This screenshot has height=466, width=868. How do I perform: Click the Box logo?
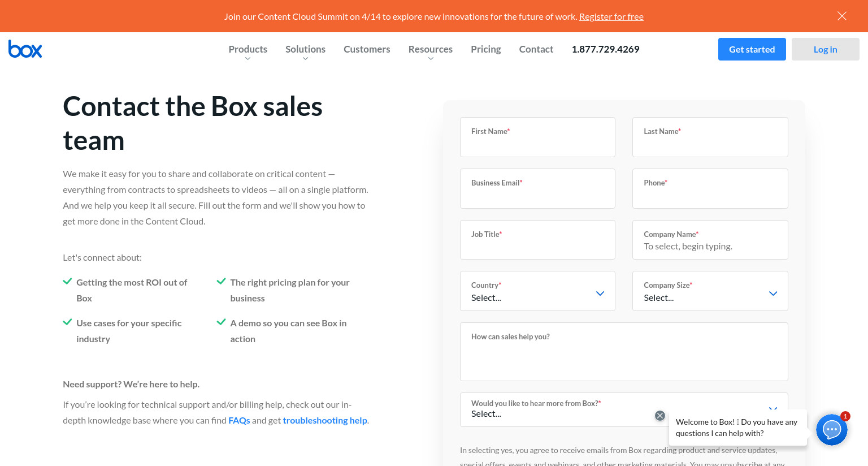pyautogui.click(x=25, y=49)
